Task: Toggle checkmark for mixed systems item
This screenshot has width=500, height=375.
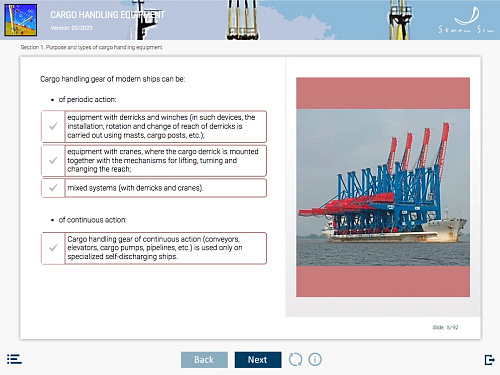Action: click(53, 188)
